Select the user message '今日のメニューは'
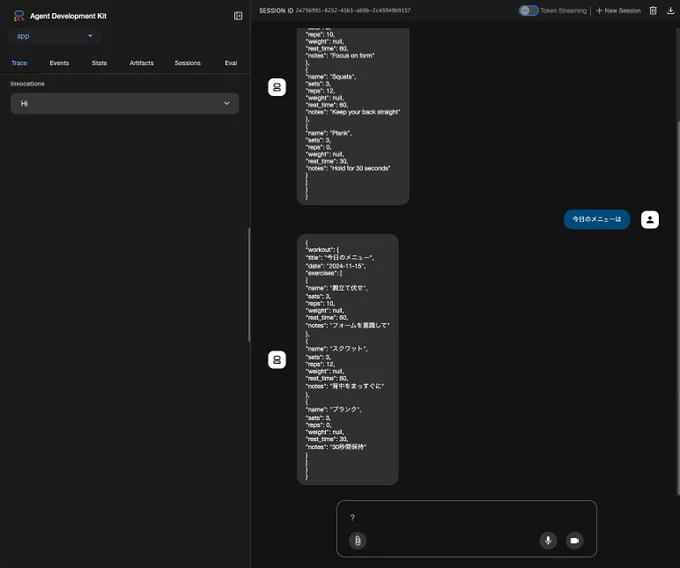680x568 pixels. [597, 219]
